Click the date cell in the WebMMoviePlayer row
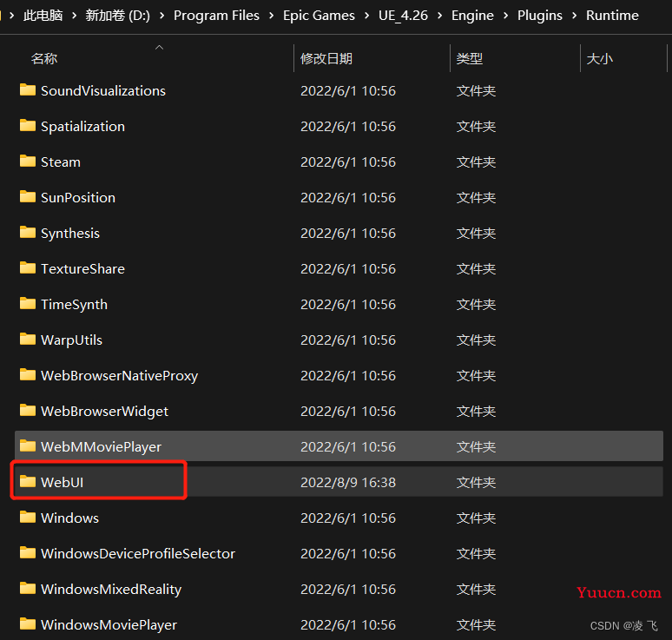This screenshot has width=672, height=640. pos(348,446)
